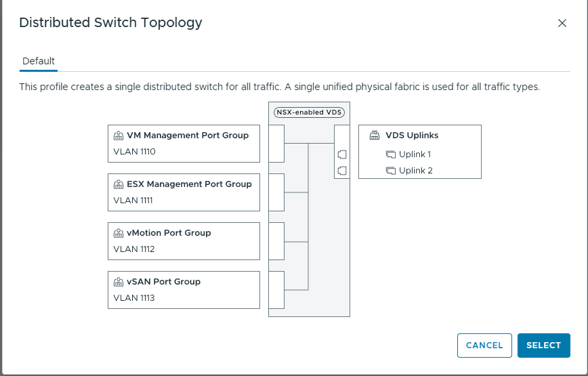Click the ESX Management Port Group icon
The width and height of the screenshot is (588, 376).
(x=118, y=184)
